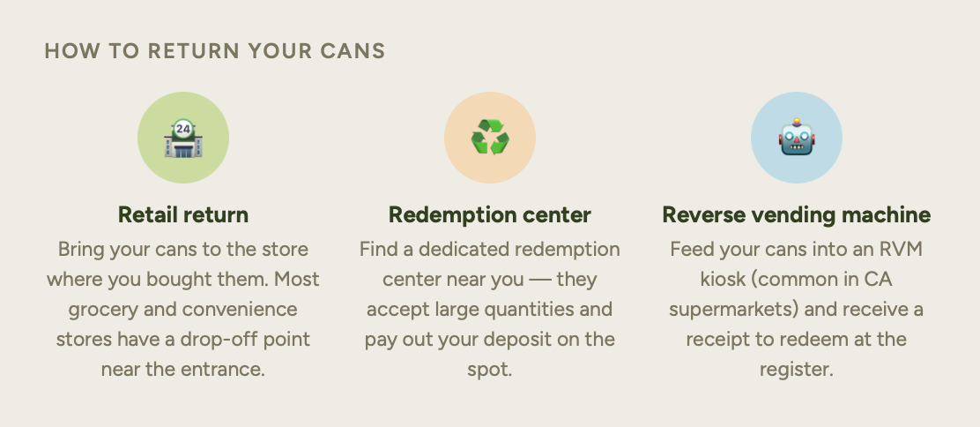Open the "Reverse vending machine" heading

797,214
